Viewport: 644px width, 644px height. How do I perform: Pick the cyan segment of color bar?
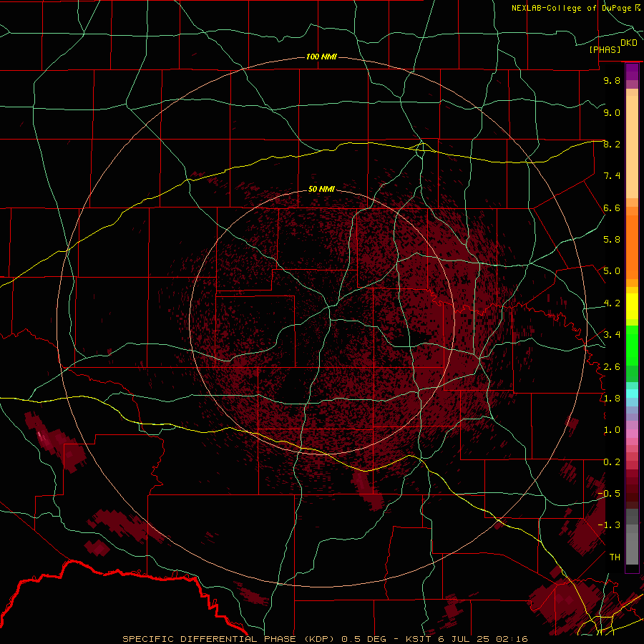click(632, 394)
